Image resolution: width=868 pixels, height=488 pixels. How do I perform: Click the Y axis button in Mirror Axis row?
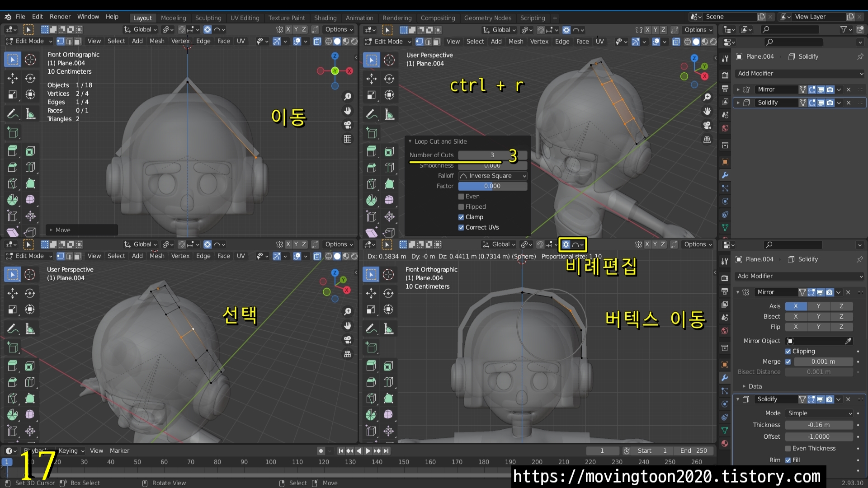pos(818,306)
